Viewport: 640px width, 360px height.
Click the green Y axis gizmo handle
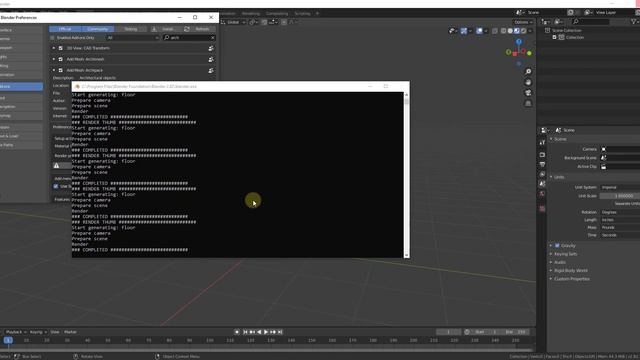[x=529, y=53]
